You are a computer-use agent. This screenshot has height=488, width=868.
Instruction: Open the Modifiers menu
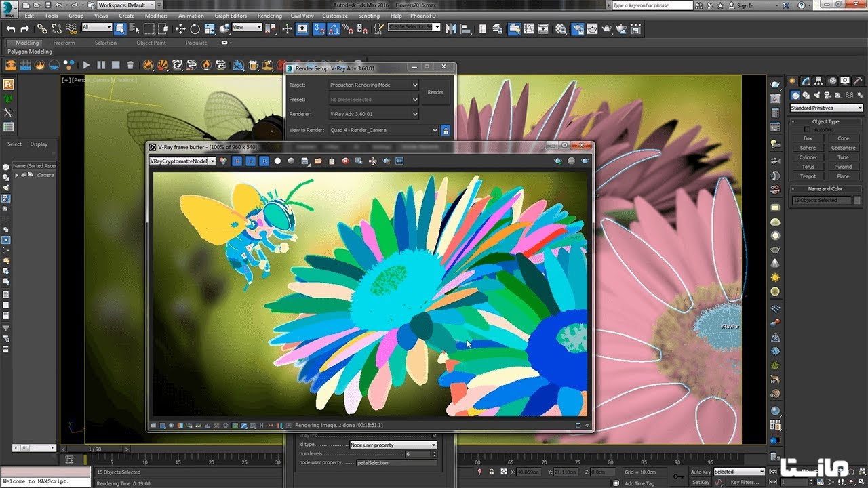[156, 16]
